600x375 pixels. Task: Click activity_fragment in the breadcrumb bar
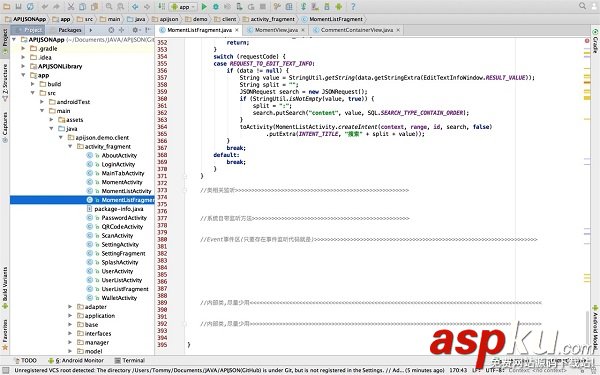click(269, 19)
